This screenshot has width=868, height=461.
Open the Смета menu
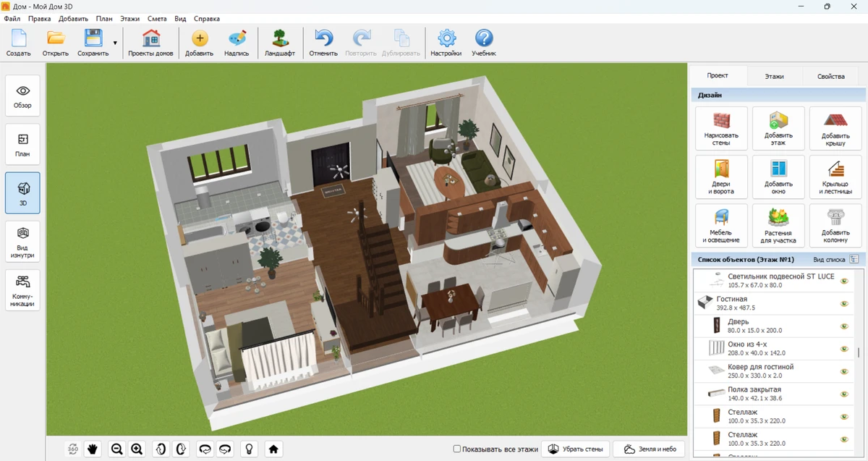click(x=156, y=19)
